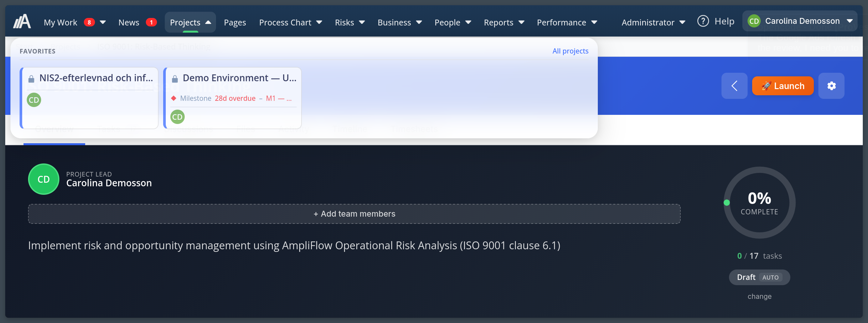The width and height of the screenshot is (868, 323).
Task: Launch the project with the rocket Launch button
Action: tap(783, 86)
